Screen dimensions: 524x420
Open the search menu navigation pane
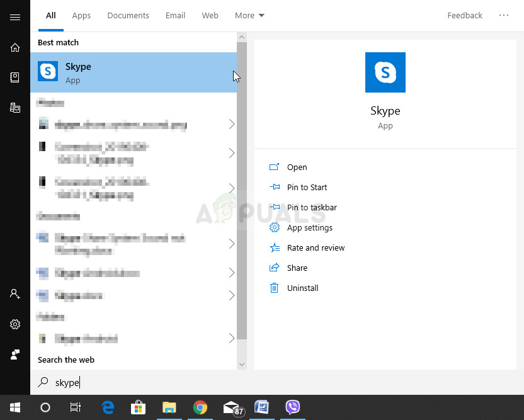tap(15, 17)
